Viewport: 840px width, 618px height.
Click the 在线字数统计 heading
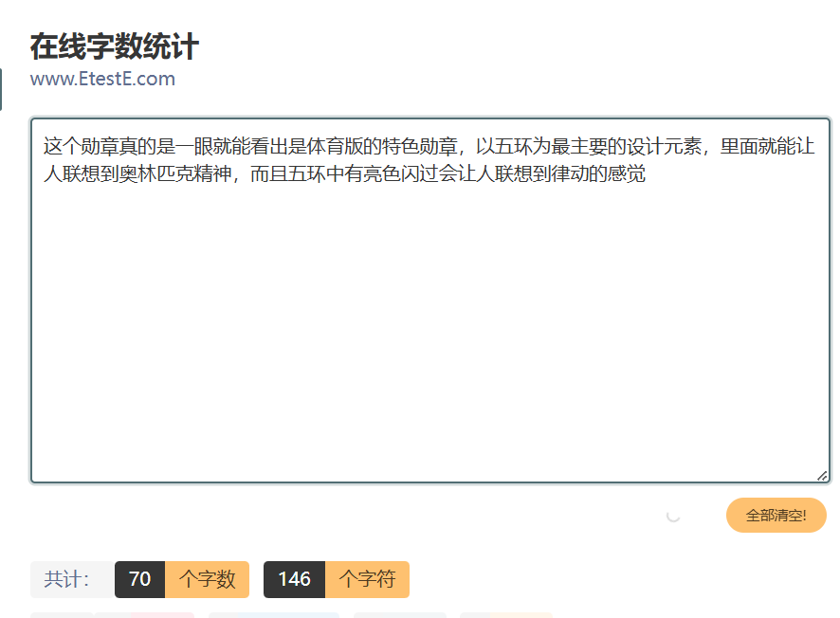[115, 46]
